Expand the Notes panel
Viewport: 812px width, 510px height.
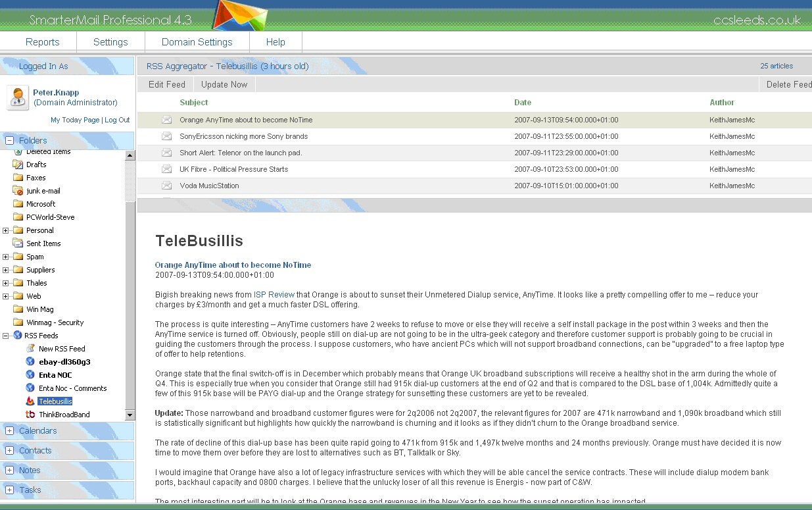pyautogui.click(x=10, y=471)
